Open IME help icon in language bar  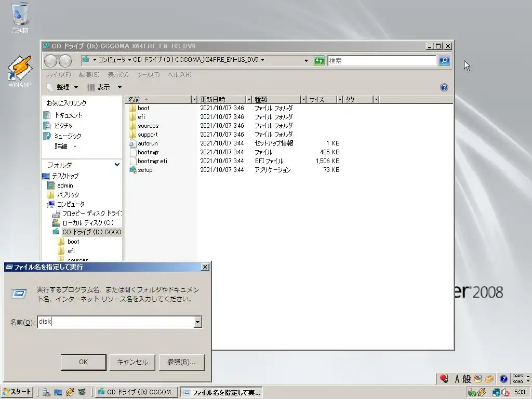click(x=503, y=379)
